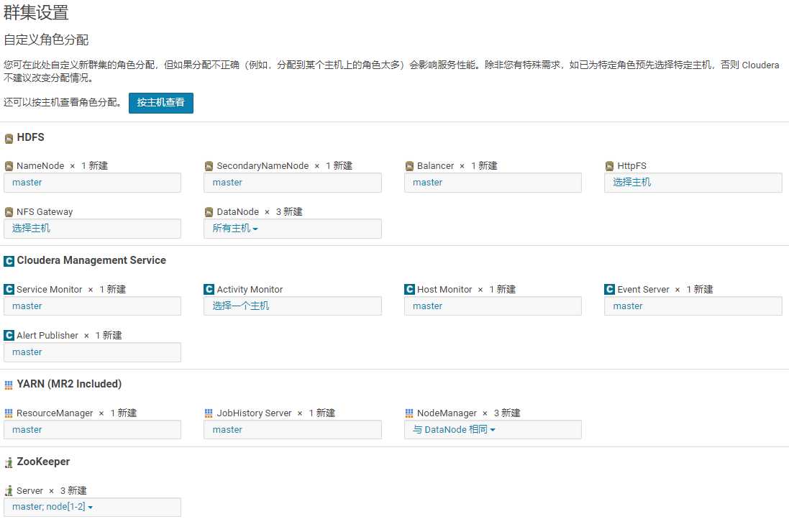The image size is (789, 532).
Task: Click the NodeManager role icon
Action: click(x=409, y=413)
